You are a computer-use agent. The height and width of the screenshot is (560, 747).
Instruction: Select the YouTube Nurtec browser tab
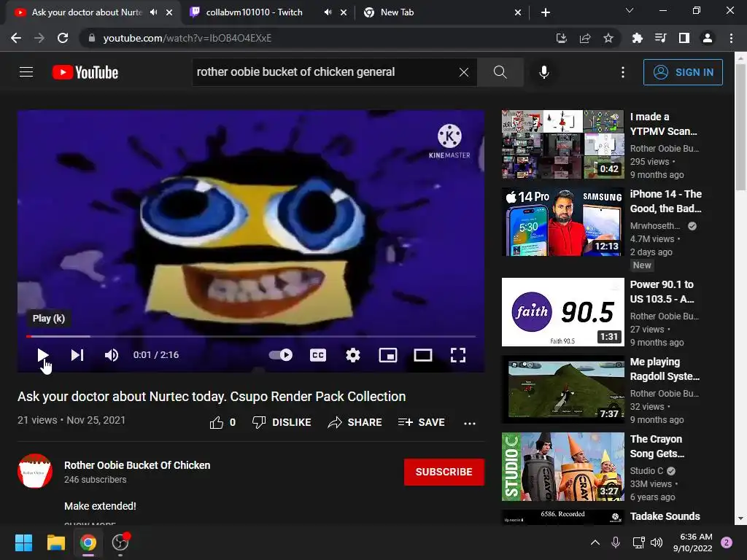[87, 12]
